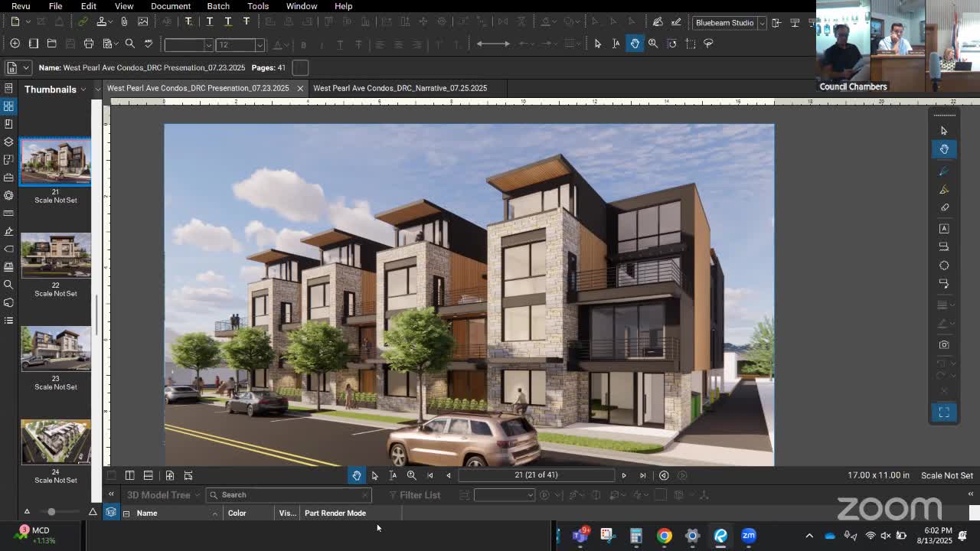The width and height of the screenshot is (980, 551).
Task: Click the attachment paperclip icon
Action: pos(124,22)
